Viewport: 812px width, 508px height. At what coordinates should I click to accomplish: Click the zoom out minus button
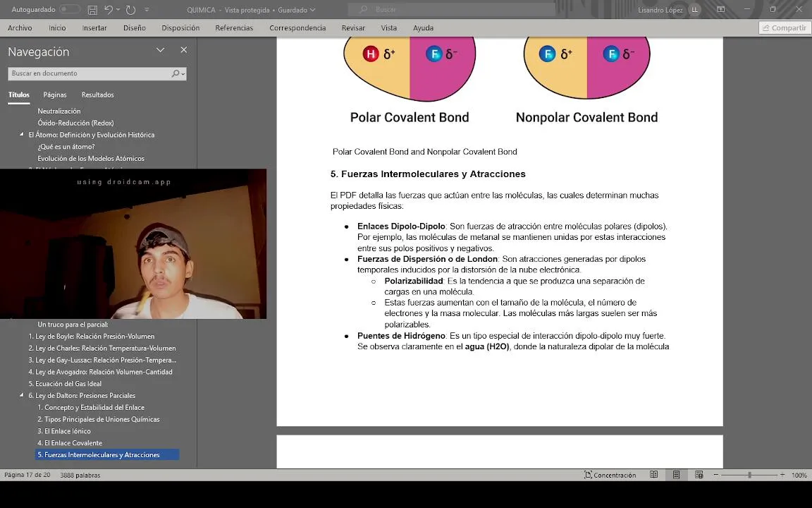715,475
